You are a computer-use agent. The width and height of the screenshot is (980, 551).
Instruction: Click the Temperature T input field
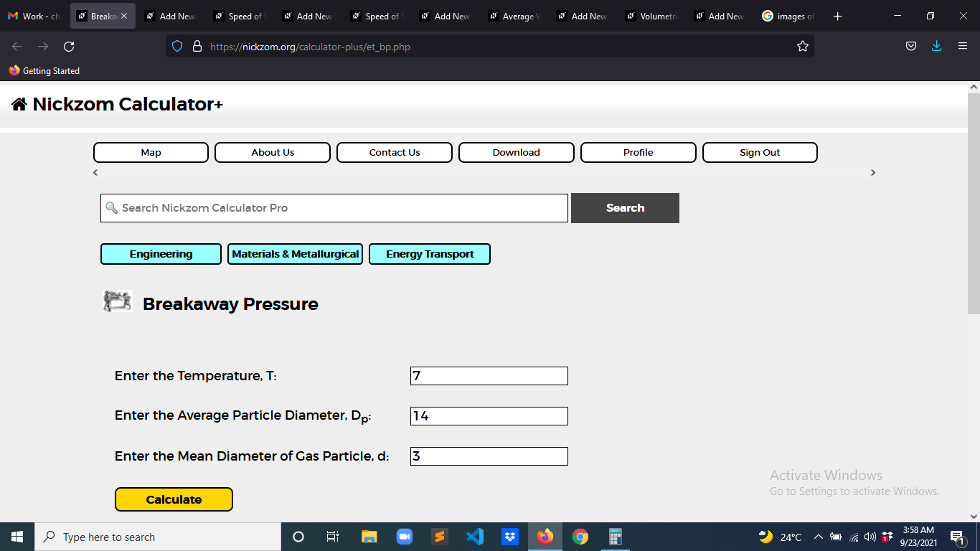point(489,376)
